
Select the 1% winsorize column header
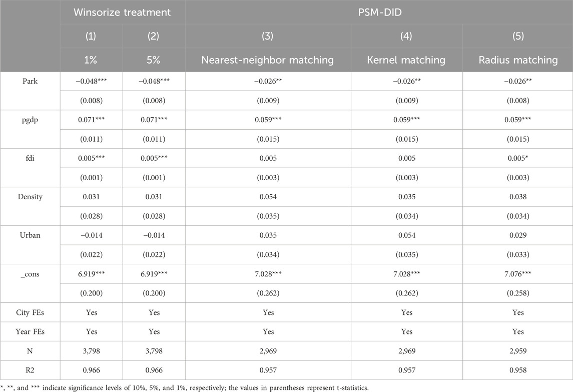(92, 60)
